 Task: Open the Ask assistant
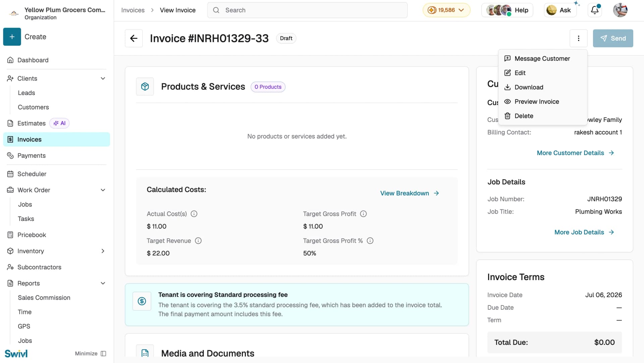(x=560, y=10)
